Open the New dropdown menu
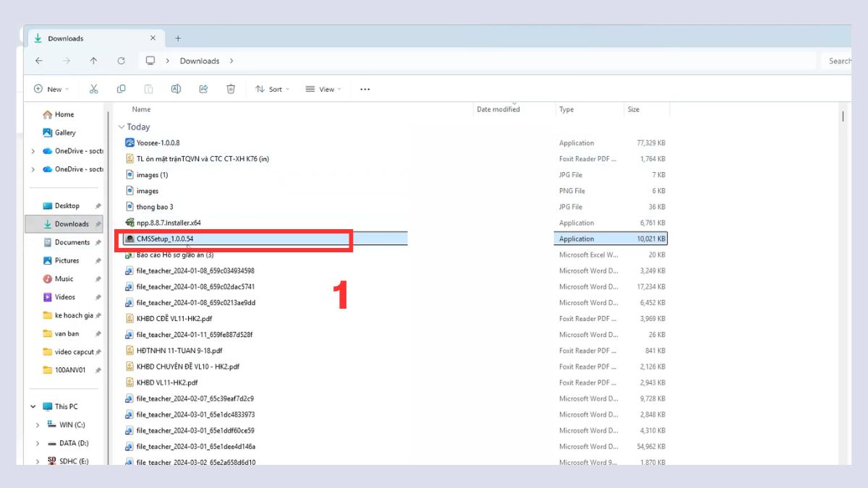Viewport: 868px width, 488px height. (51, 89)
